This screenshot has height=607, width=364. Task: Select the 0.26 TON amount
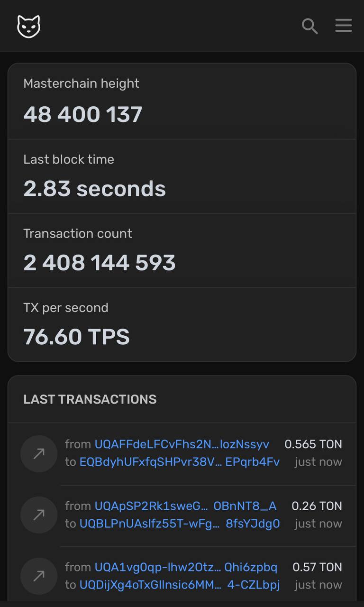[317, 506]
